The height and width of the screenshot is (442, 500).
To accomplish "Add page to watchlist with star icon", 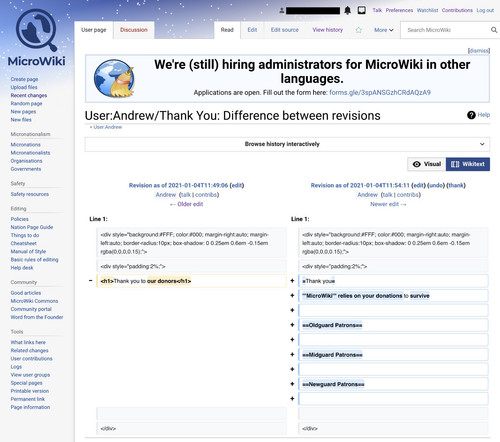I will click(x=358, y=30).
